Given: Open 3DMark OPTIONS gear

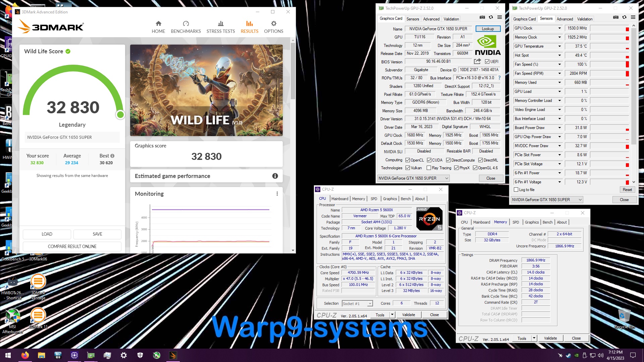Looking at the screenshot, I should coord(274,27).
